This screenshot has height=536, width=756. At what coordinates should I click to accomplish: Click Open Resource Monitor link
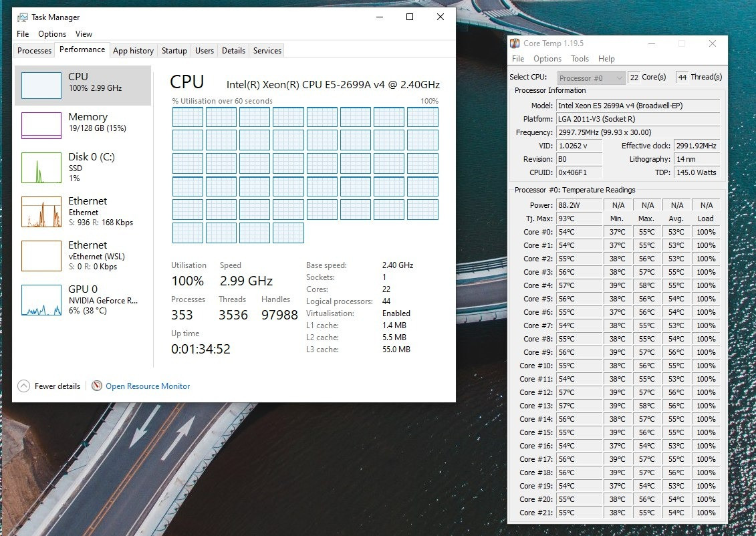pyautogui.click(x=148, y=386)
